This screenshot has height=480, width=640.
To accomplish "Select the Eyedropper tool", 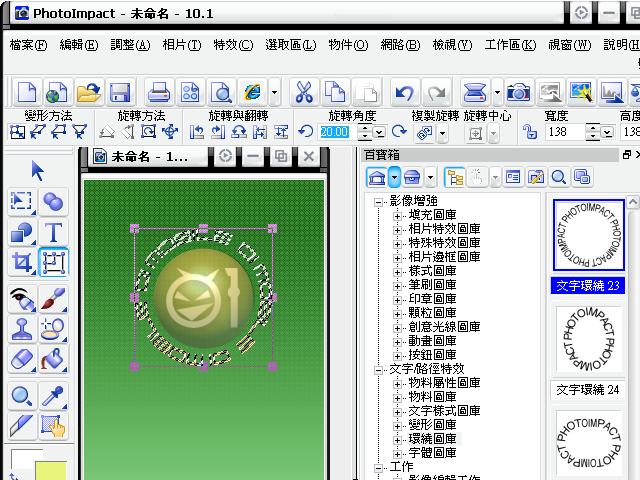I will (53, 396).
